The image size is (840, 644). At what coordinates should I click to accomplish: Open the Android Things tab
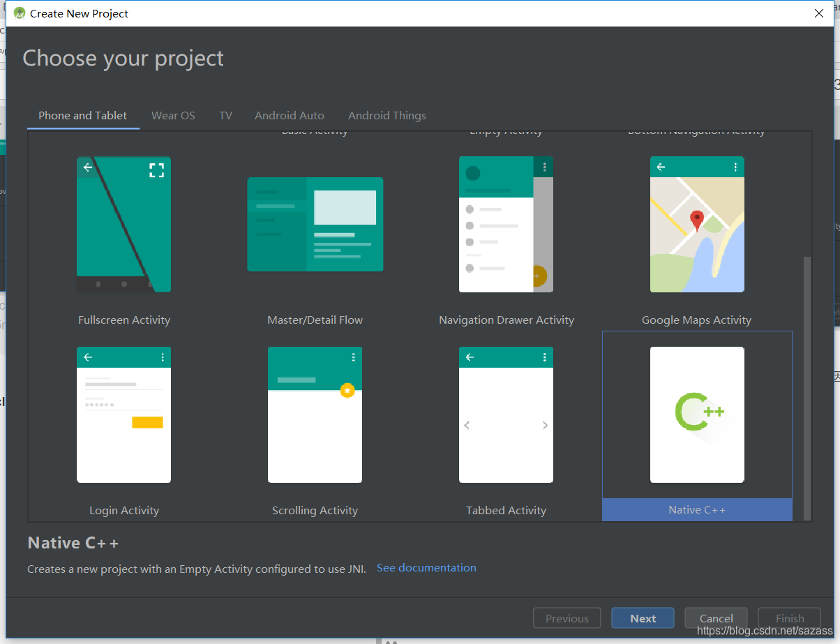pos(387,116)
